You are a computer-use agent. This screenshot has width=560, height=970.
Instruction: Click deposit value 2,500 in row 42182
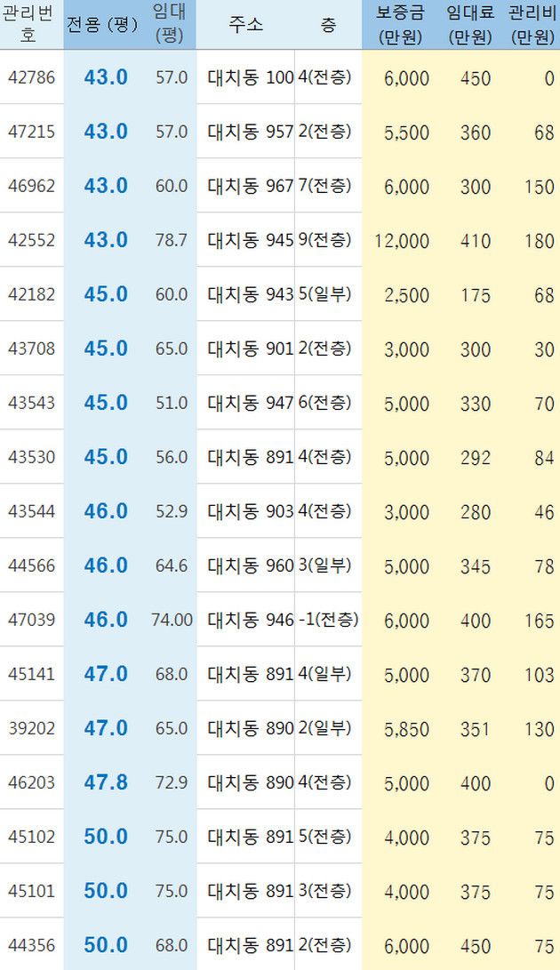pyautogui.click(x=406, y=295)
